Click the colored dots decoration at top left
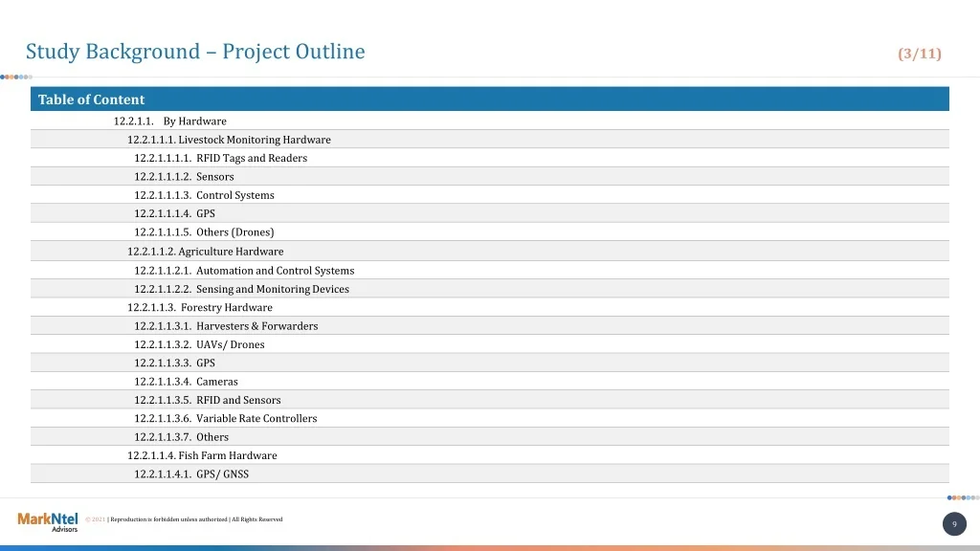The image size is (980, 551). (x=15, y=77)
